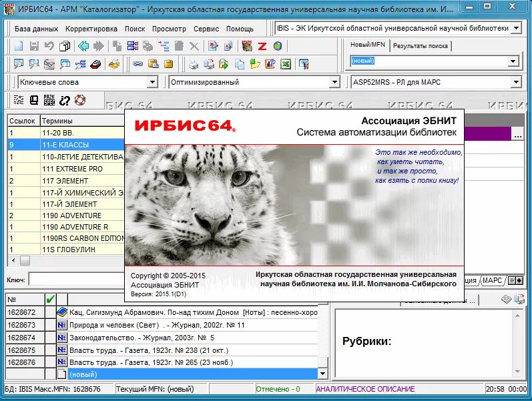Click the green checkmark column header
Screen dimensions: 532x401
tap(51, 299)
